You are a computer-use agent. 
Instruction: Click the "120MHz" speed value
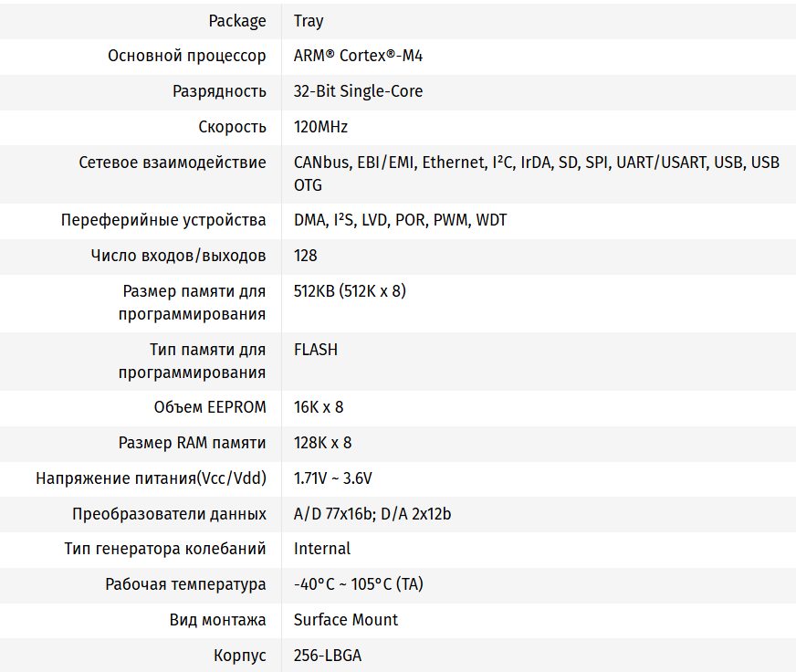(320, 127)
